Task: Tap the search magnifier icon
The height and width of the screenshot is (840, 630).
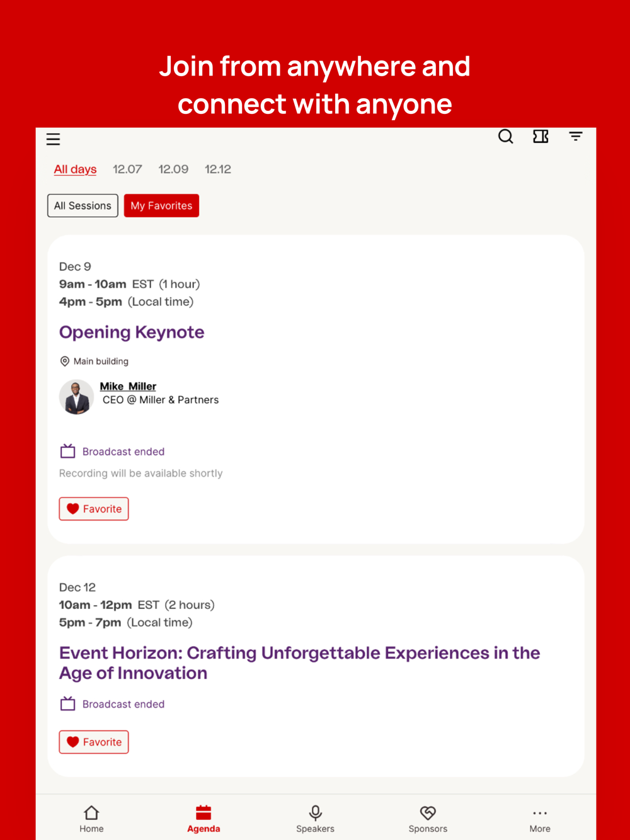Action: 505,137
